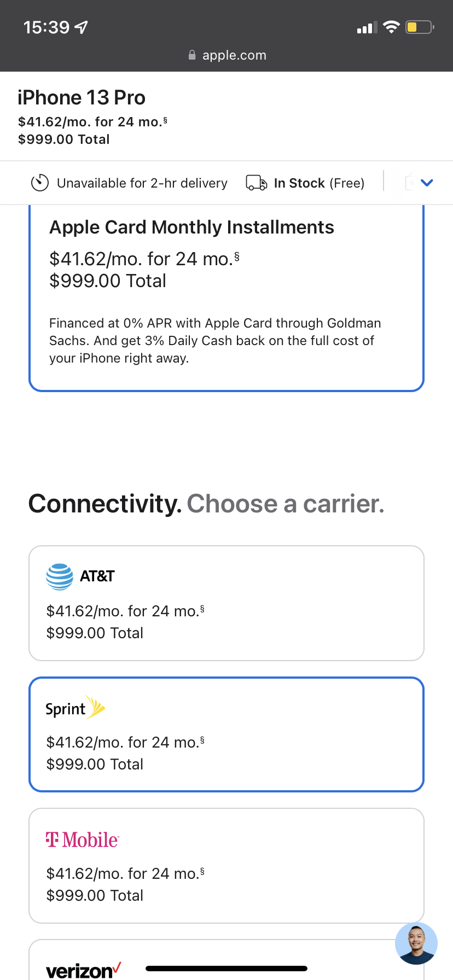Tap the lock icon beside apple.com
Image resolution: width=453 pixels, height=980 pixels.
(x=192, y=55)
